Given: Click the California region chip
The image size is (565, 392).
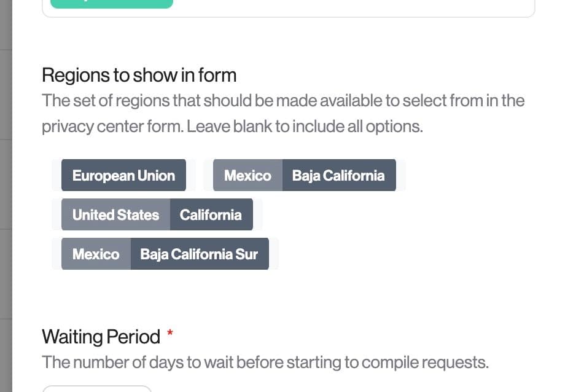Looking at the screenshot, I should tap(211, 215).
